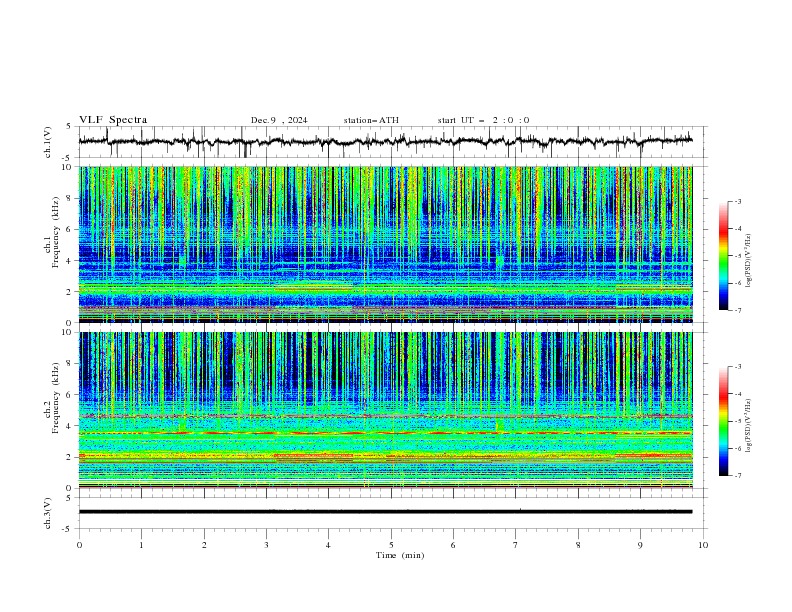Click the "ch.1(V)" waveform axis label
792x612 pixels.
[47, 142]
